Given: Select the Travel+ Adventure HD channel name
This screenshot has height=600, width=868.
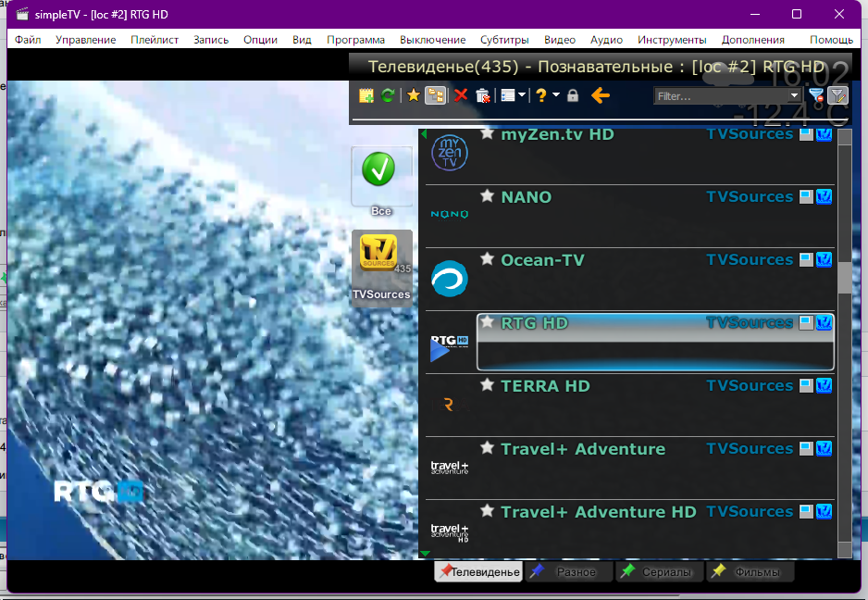Looking at the screenshot, I should point(599,512).
